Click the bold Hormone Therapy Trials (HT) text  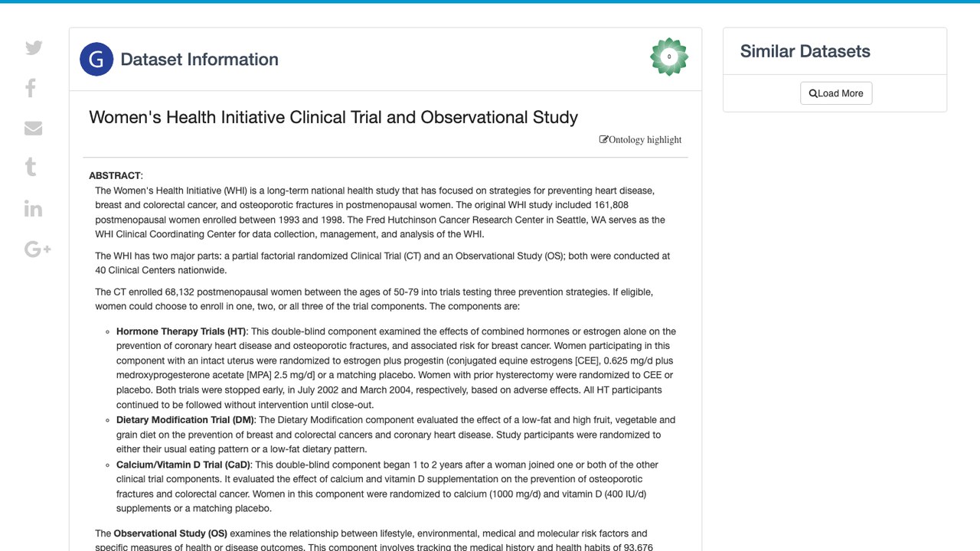[x=181, y=331]
